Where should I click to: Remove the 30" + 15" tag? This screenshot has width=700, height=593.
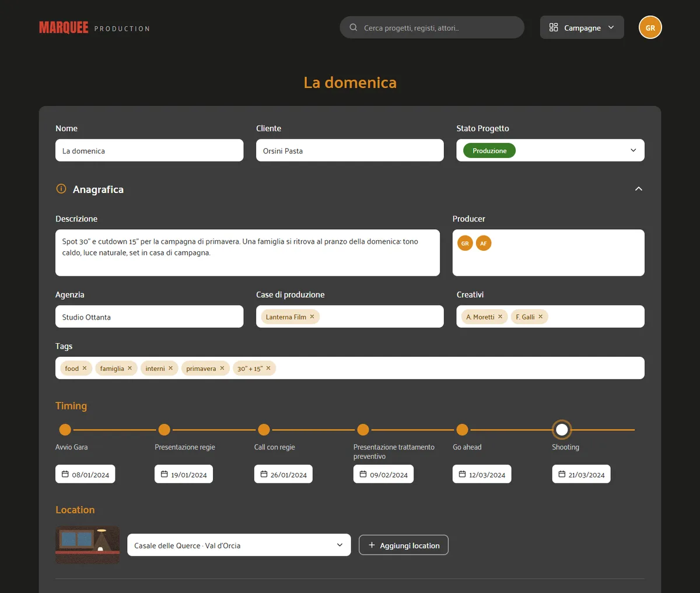click(268, 368)
